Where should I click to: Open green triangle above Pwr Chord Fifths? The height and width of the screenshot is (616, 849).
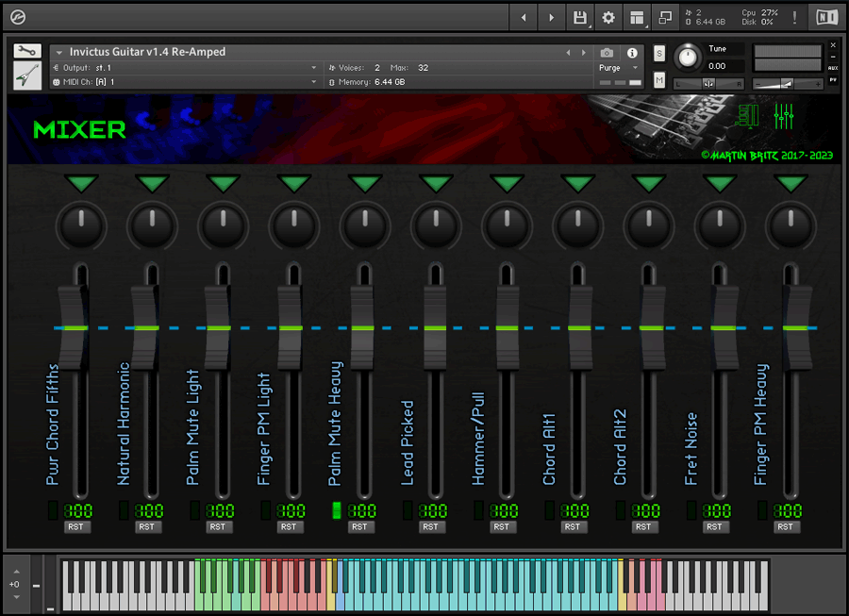point(81,183)
